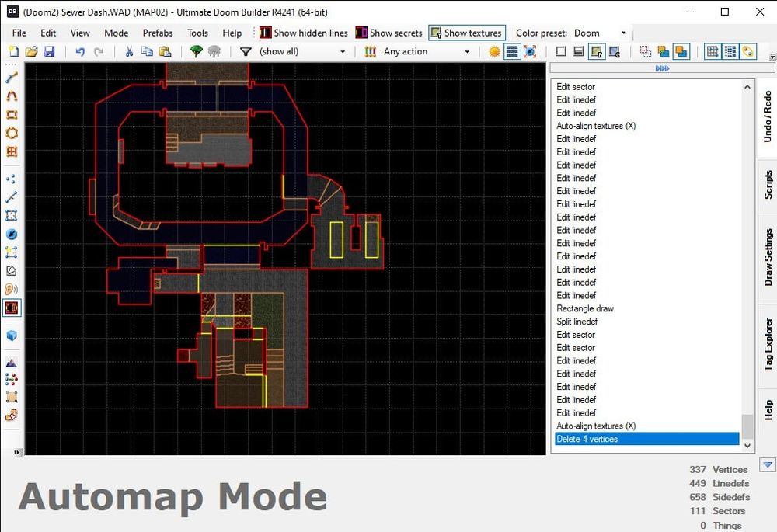Toggle the yellow-dot grid toolbar icon
The height and width of the screenshot is (532, 777).
click(x=748, y=51)
